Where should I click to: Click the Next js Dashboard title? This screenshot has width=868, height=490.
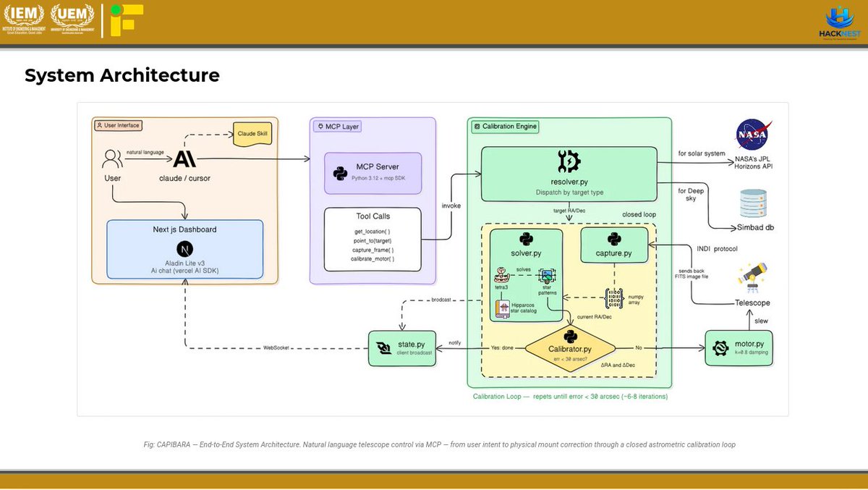(x=185, y=229)
